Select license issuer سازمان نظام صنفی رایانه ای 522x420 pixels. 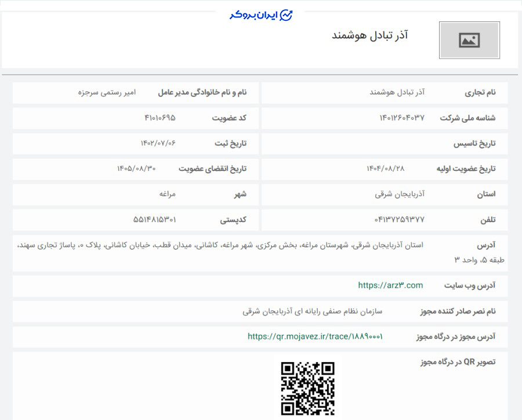click(312, 312)
